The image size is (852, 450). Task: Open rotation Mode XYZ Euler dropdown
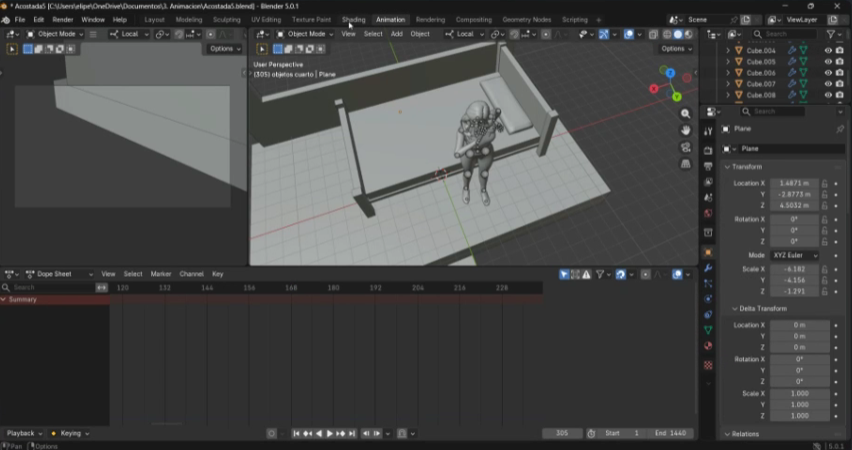click(795, 255)
